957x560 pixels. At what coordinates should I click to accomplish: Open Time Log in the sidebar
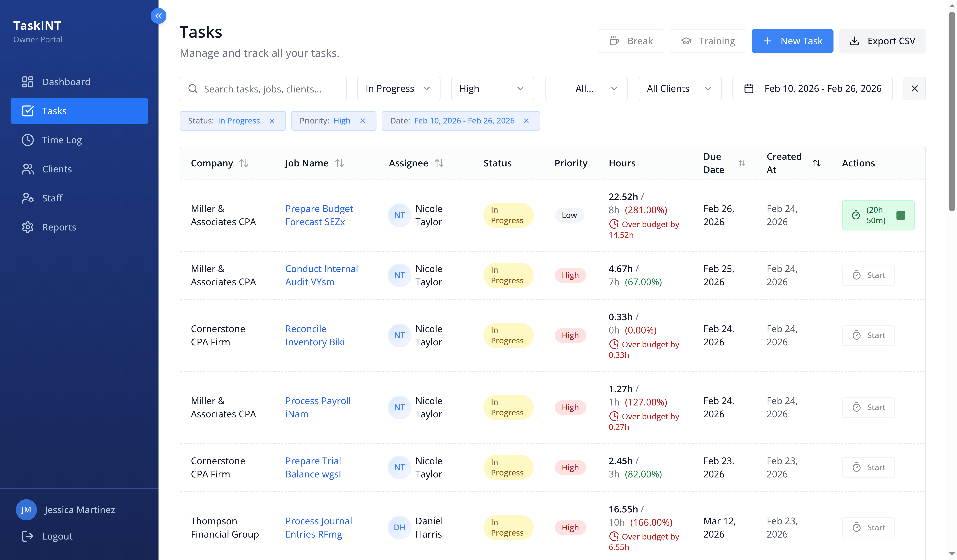click(79, 140)
